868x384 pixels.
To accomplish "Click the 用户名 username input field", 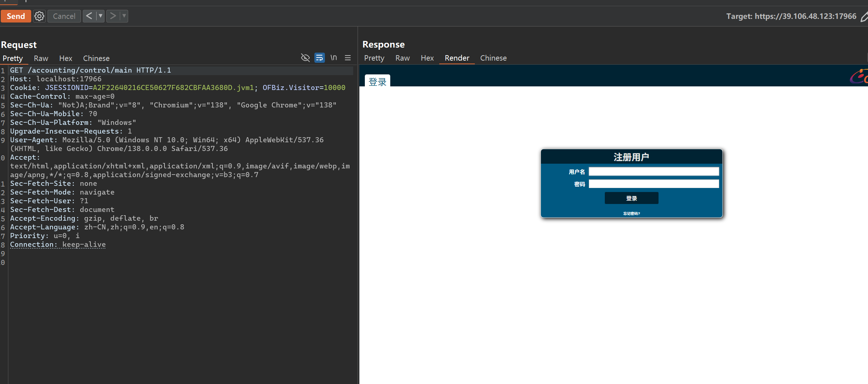I will point(653,172).
